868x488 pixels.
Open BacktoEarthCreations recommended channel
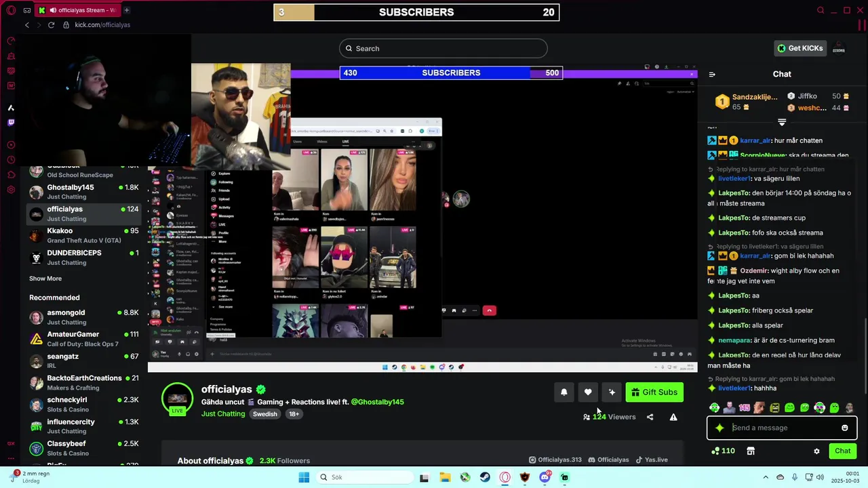pyautogui.click(x=83, y=382)
